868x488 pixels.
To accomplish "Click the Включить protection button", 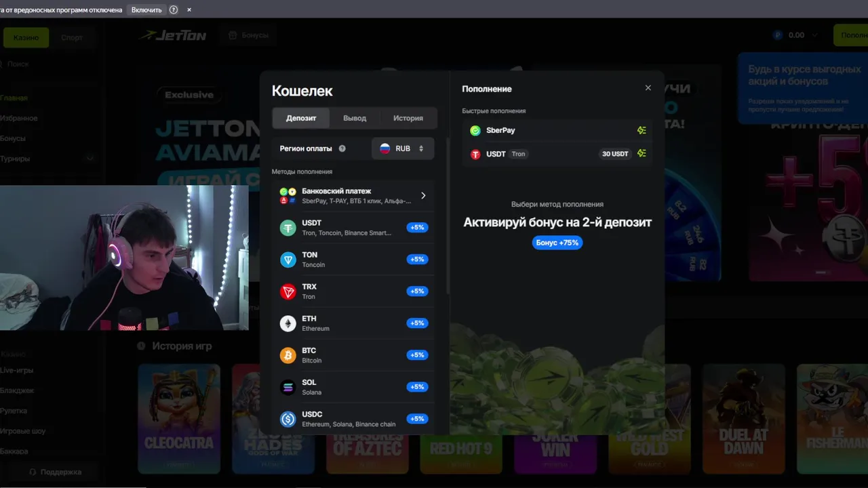I will click(146, 9).
